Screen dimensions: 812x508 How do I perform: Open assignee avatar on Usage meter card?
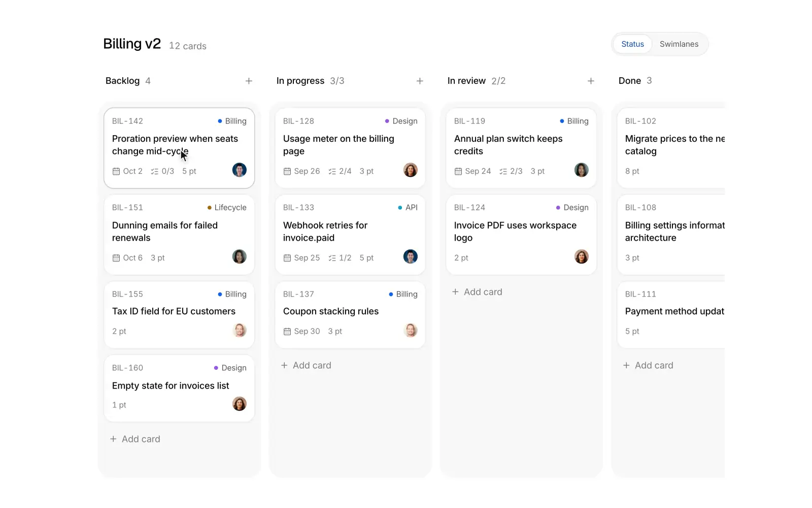point(411,170)
